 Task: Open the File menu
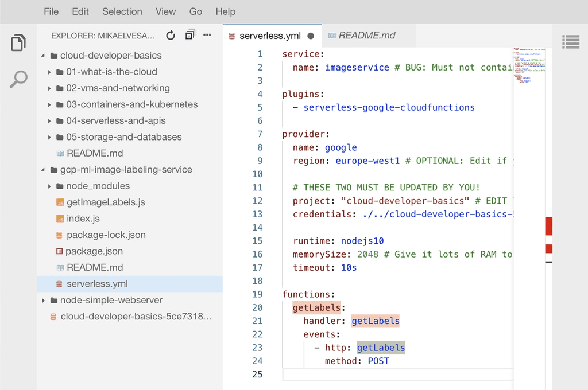pyautogui.click(x=51, y=11)
